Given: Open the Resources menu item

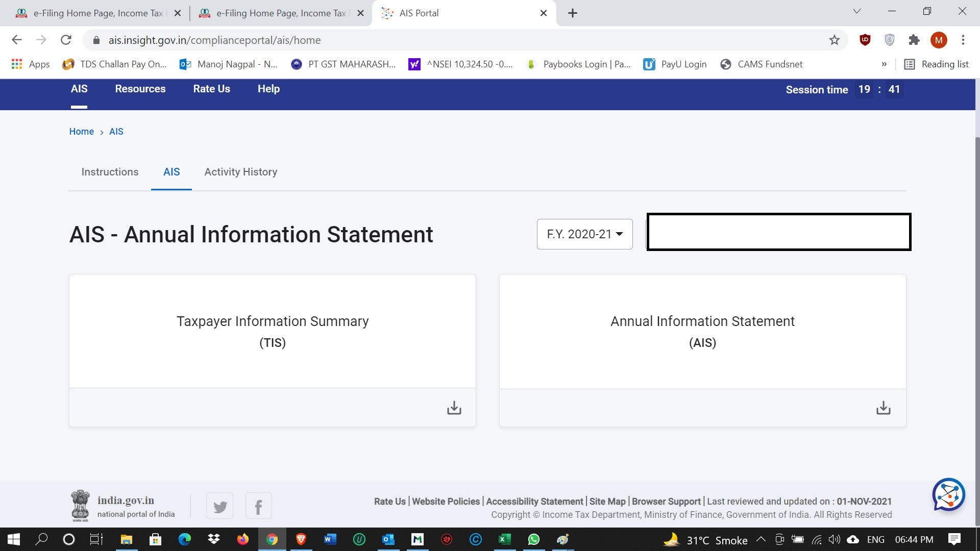Looking at the screenshot, I should pos(140,89).
